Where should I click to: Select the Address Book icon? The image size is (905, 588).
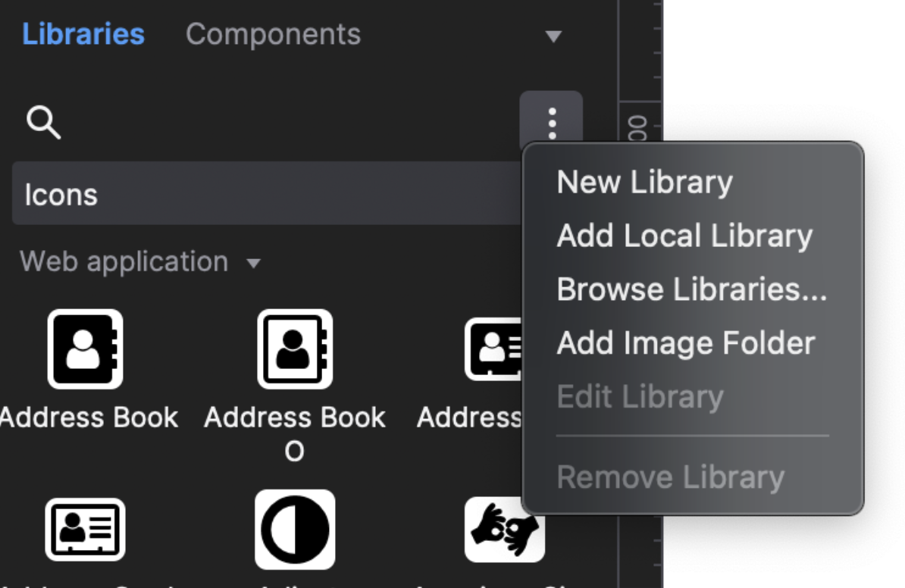tap(85, 349)
